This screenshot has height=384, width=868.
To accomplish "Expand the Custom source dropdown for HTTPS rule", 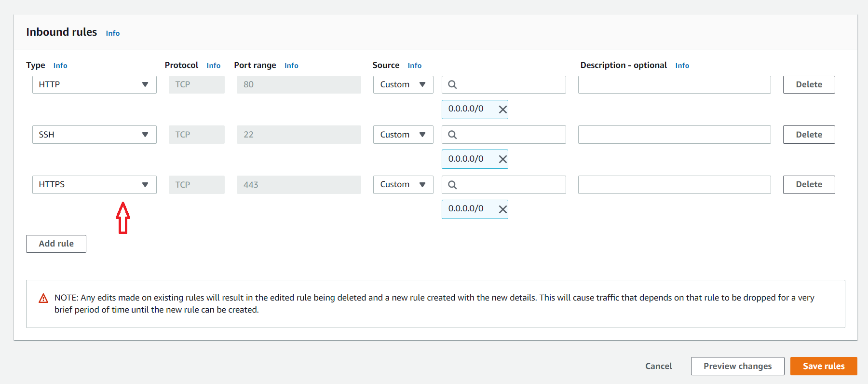I will 403,185.
